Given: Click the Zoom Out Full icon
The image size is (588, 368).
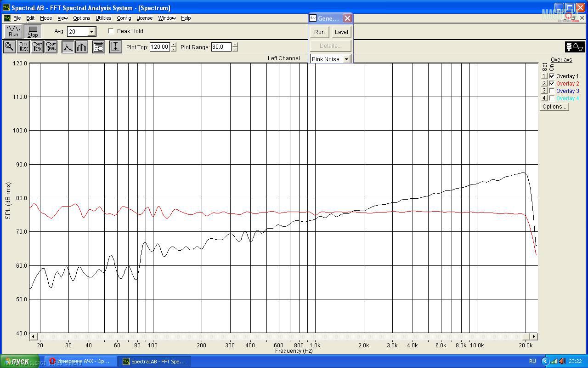Looking at the screenshot, I should pos(51,47).
